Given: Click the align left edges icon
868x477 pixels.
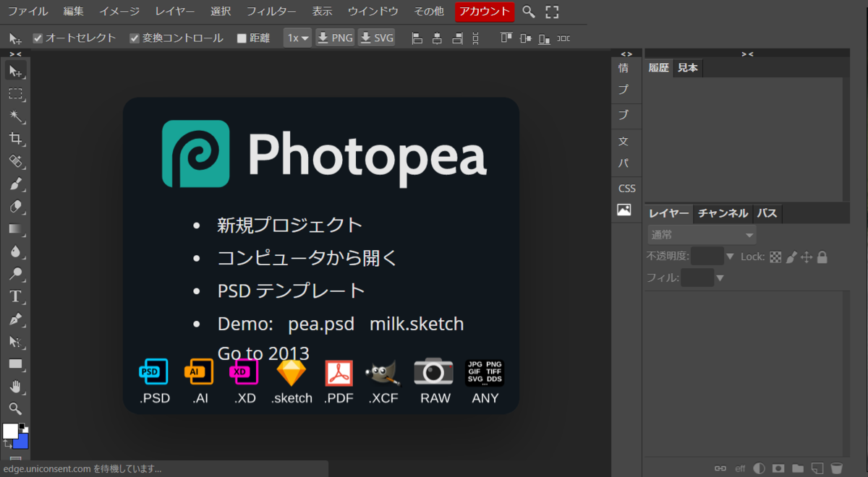Looking at the screenshot, I should coord(417,38).
